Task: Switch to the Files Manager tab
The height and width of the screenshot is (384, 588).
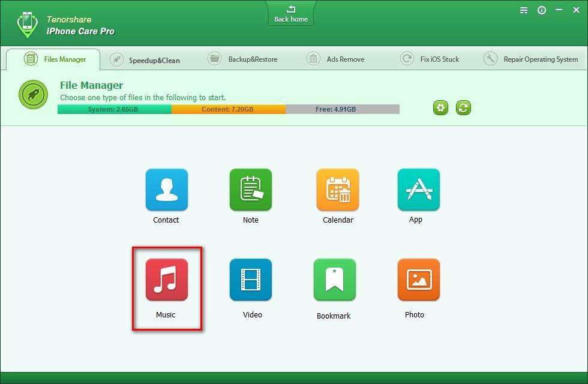Action: 53,59
